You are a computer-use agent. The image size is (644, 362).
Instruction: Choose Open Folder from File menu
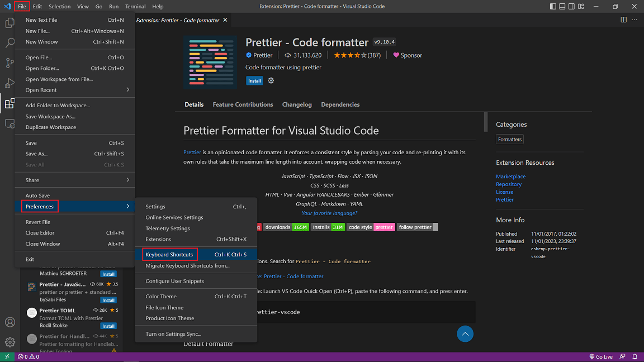(75, 68)
